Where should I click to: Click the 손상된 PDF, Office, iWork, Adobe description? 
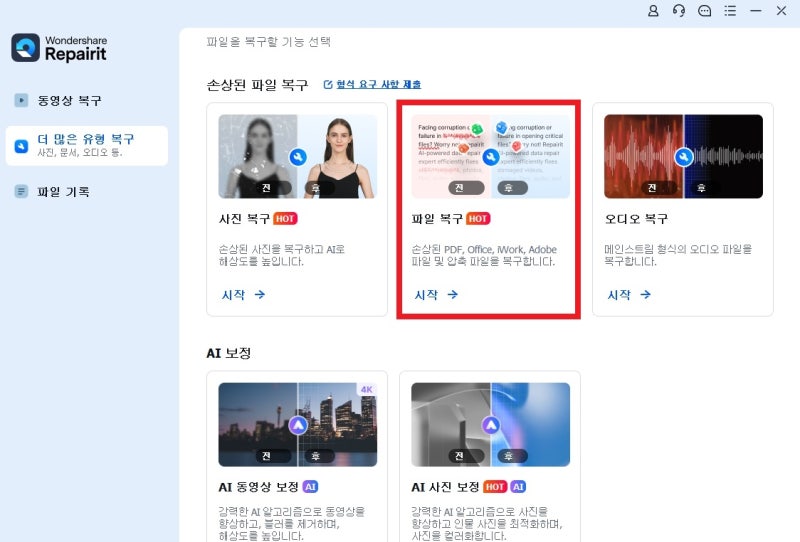coord(484,255)
